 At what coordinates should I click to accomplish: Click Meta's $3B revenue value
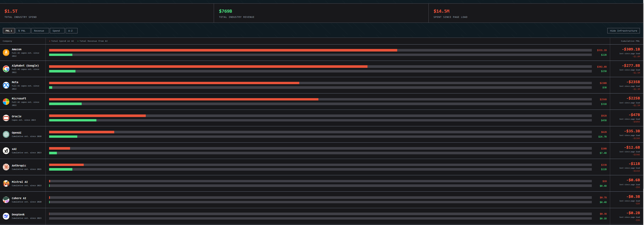point(604,88)
